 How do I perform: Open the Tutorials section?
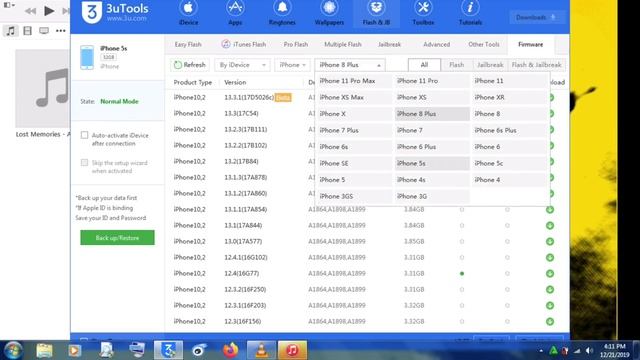pos(470,13)
